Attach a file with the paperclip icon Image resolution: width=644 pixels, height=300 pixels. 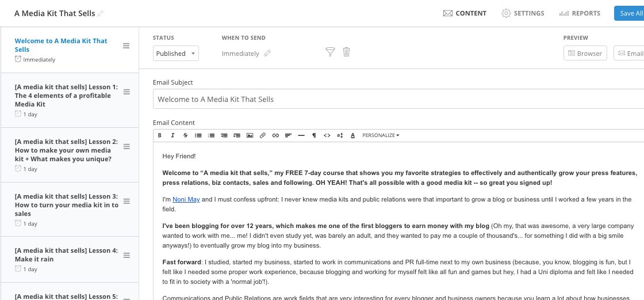click(x=262, y=135)
